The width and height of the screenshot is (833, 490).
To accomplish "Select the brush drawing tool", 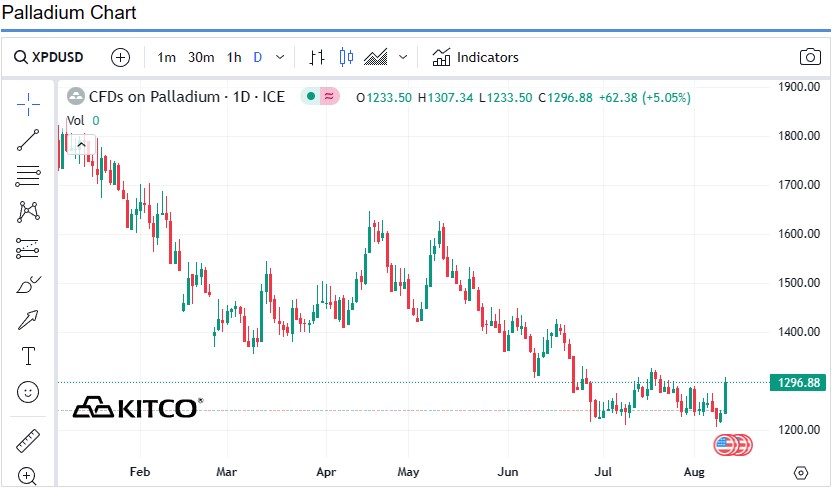I will point(28,284).
